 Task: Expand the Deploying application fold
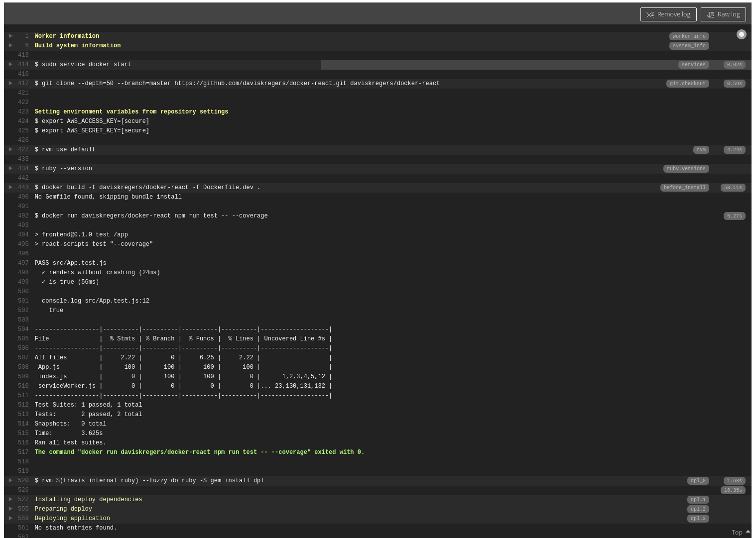10,518
